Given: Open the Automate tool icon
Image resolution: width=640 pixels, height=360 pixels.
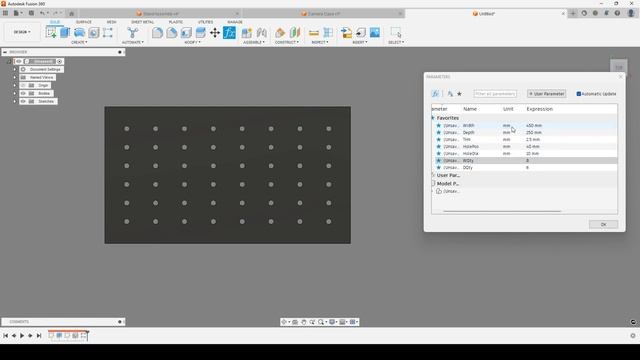Looking at the screenshot, I should (133, 33).
